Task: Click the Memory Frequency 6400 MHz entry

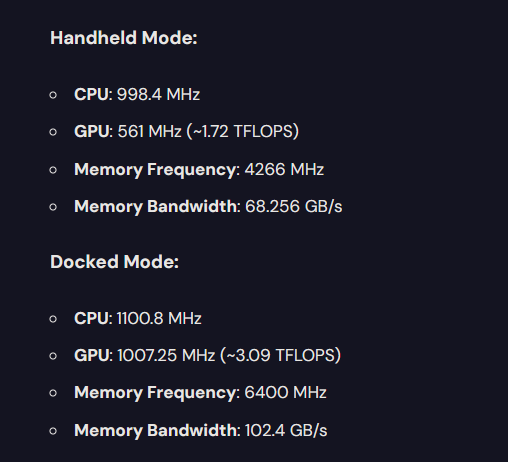Action: pyautogui.click(x=200, y=393)
